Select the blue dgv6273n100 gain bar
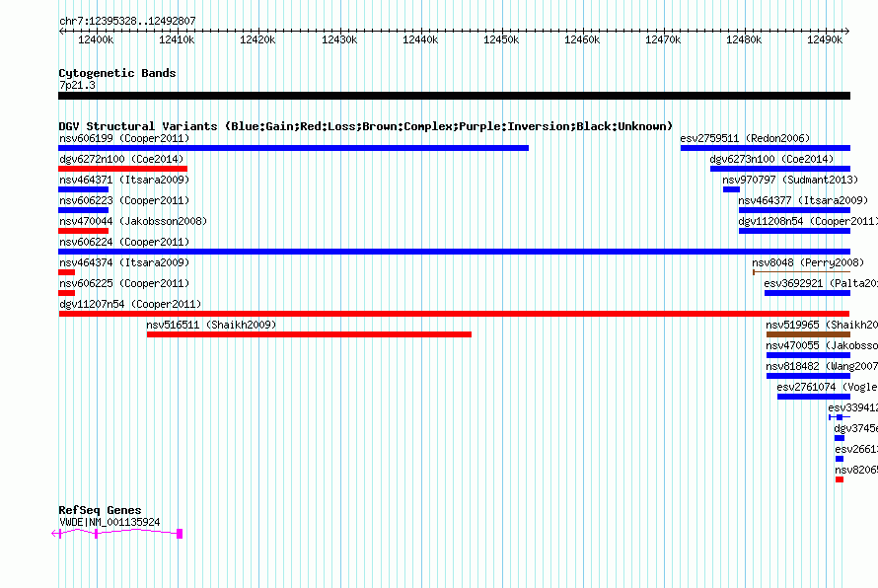 point(780,169)
